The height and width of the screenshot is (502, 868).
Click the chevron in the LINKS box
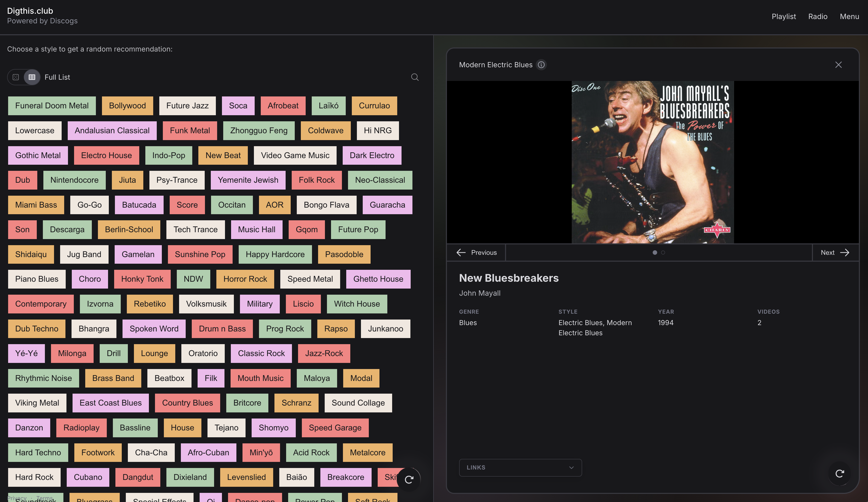click(571, 467)
